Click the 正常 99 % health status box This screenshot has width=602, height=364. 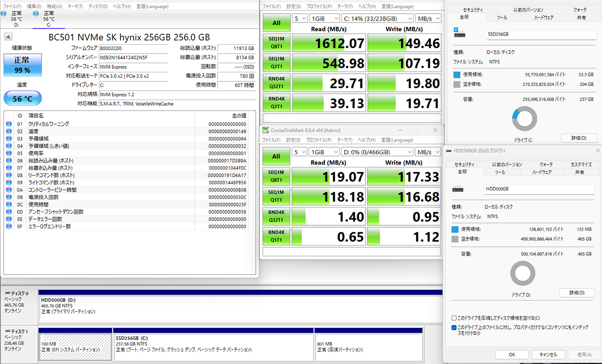pyautogui.click(x=22, y=65)
